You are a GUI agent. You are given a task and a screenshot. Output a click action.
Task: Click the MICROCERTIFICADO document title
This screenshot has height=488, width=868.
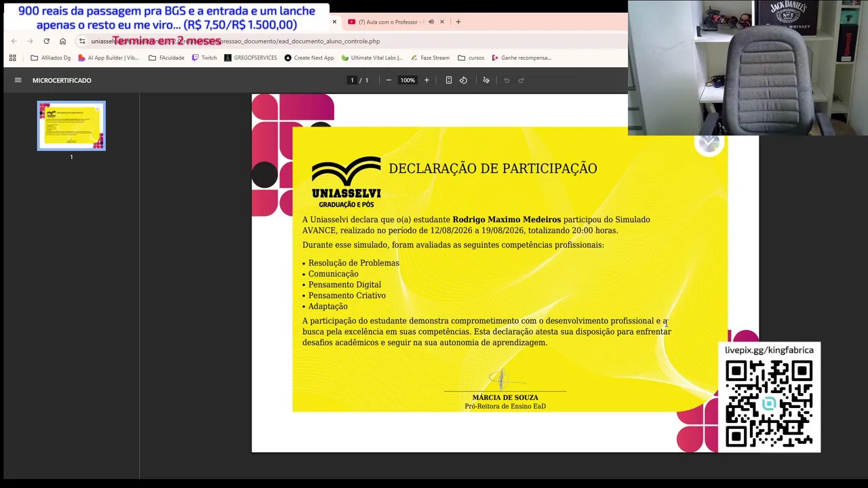(62, 80)
